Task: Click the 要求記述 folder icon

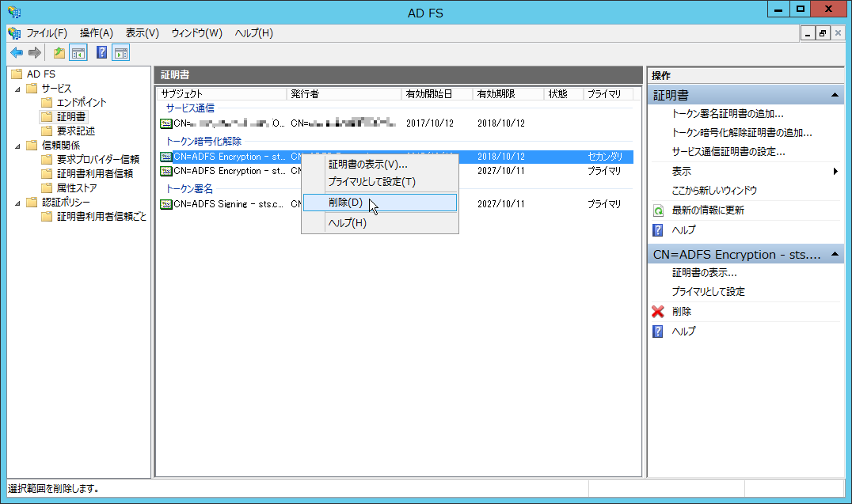Action: click(47, 131)
